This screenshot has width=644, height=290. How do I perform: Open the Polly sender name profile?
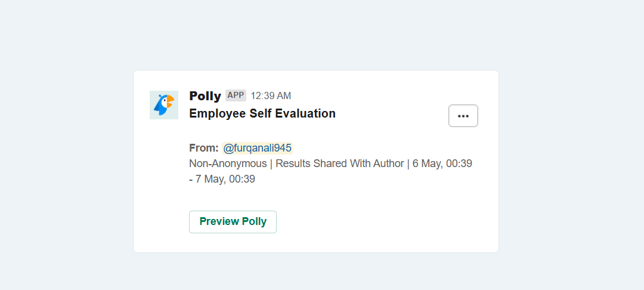coord(205,95)
